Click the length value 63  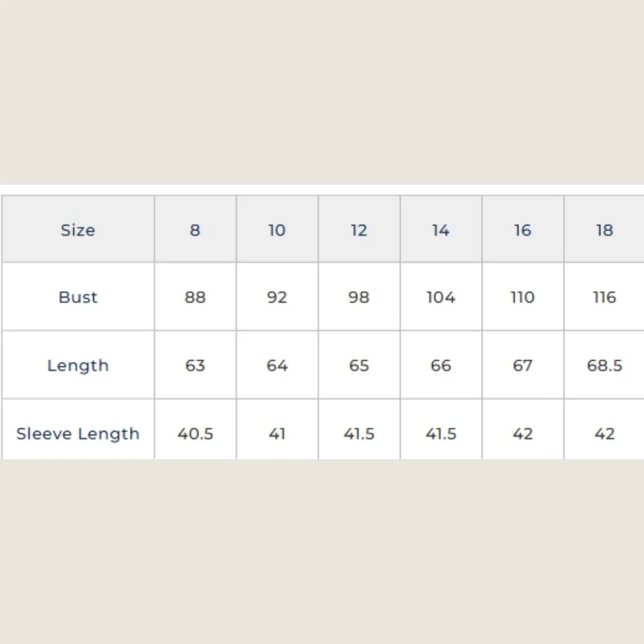point(195,365)
